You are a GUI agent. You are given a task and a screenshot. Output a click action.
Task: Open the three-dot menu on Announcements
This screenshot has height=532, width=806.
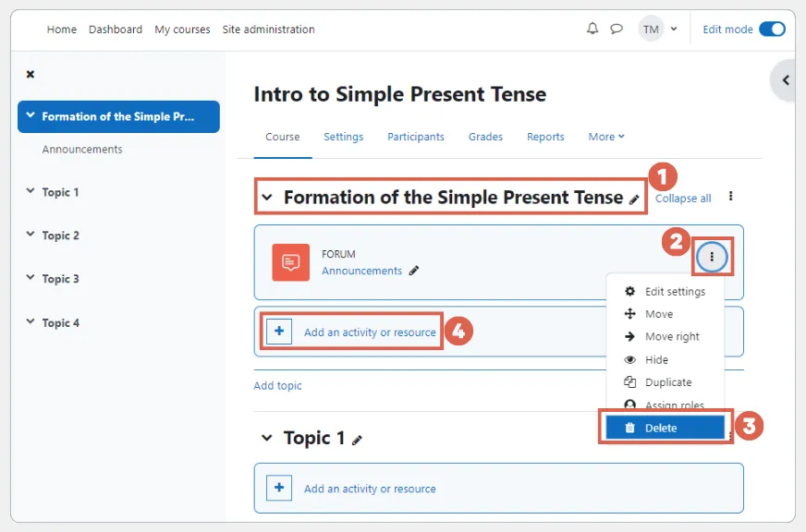click(x=712, y=256)
